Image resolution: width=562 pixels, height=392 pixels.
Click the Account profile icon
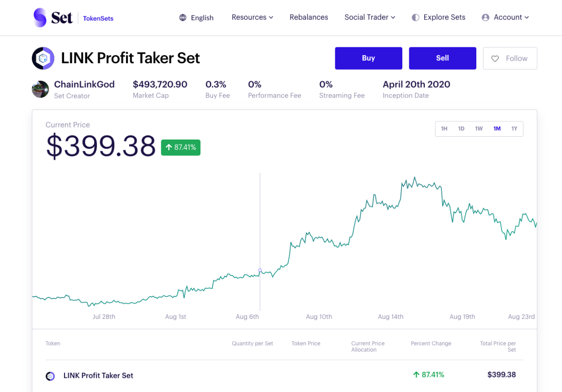(485, 17)
